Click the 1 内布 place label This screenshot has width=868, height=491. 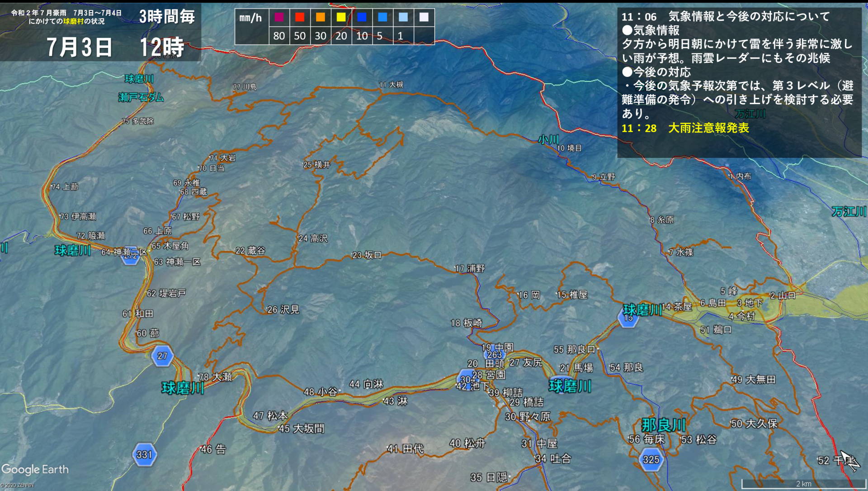pos(740,176)
